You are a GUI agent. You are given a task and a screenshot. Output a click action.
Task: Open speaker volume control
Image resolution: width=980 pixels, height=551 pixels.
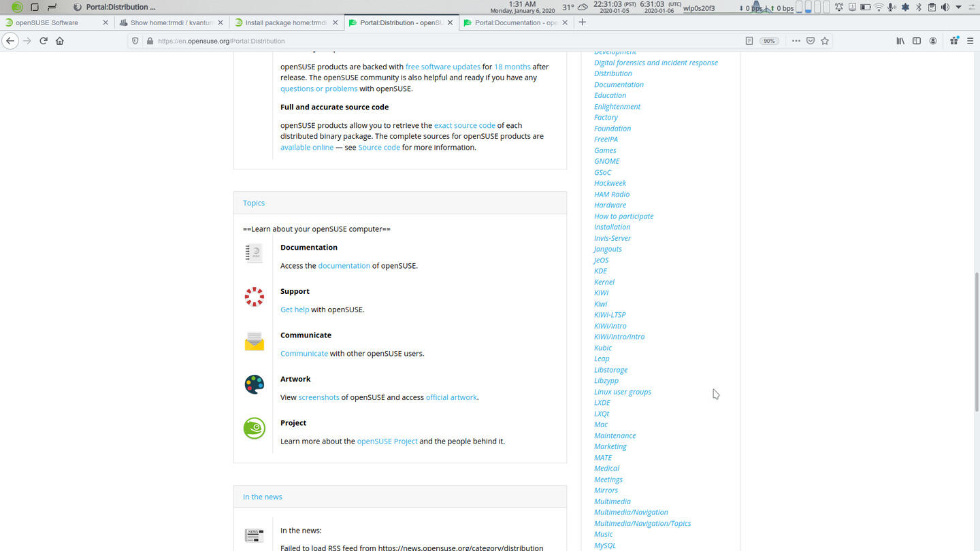point(945,7)
